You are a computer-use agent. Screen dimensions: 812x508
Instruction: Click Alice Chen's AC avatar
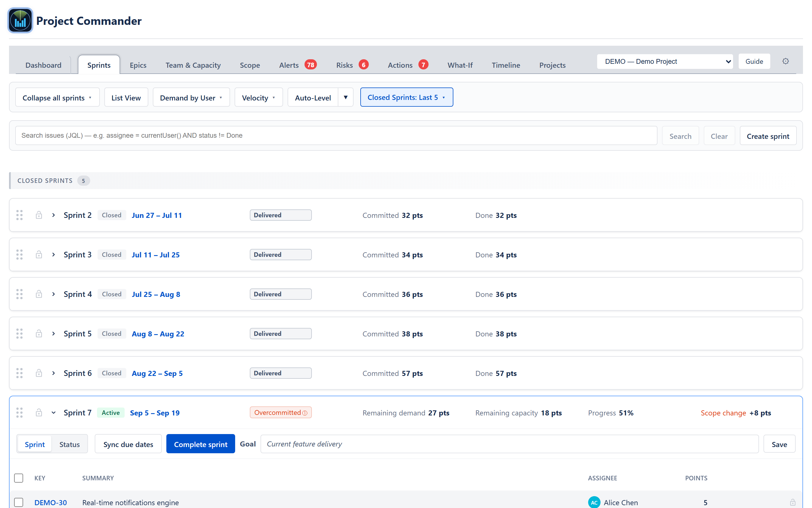pyautogui.click(x=594, y=502)
